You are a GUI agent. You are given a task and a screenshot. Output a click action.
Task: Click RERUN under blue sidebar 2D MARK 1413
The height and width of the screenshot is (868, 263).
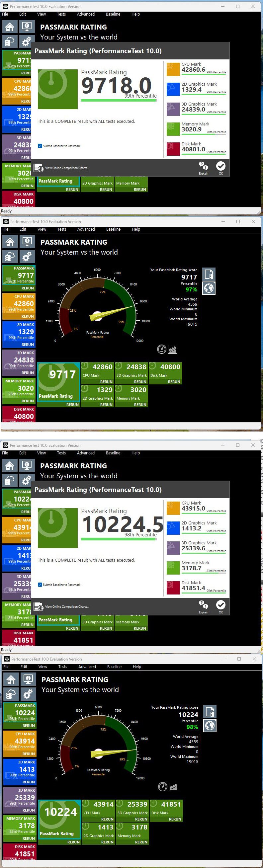(x=29, y=782)
